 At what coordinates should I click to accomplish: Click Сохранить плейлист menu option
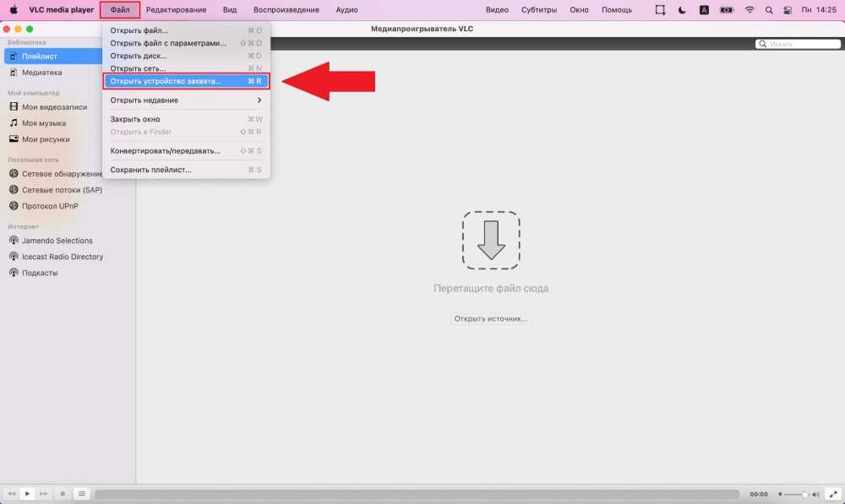point(151,170)
